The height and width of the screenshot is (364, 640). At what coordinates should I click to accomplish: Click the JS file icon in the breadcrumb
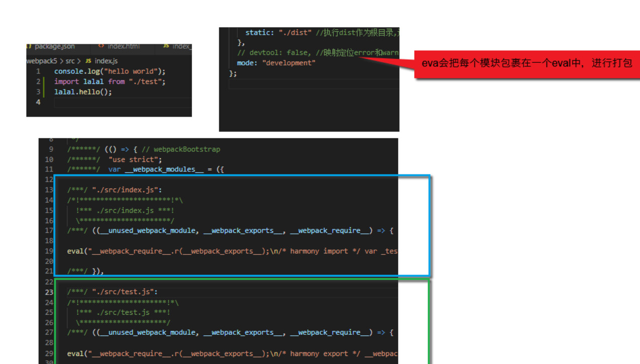coord(89,61)
